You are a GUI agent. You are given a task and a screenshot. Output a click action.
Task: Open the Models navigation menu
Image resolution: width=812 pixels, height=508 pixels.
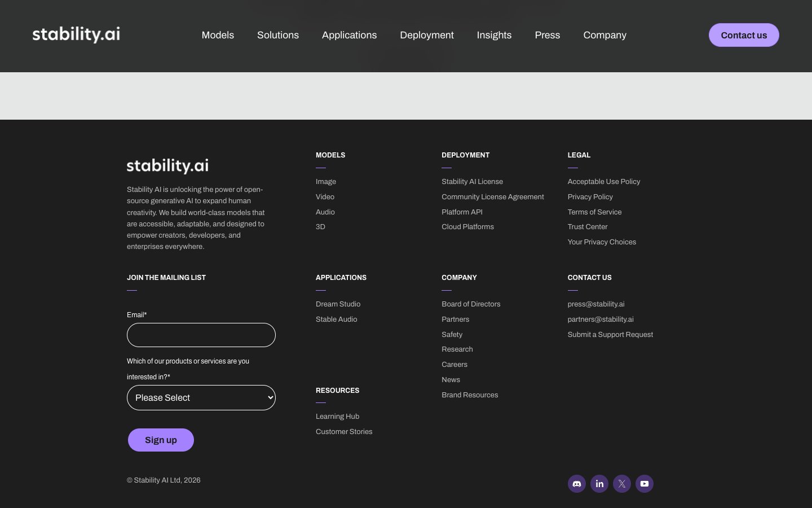218,35
